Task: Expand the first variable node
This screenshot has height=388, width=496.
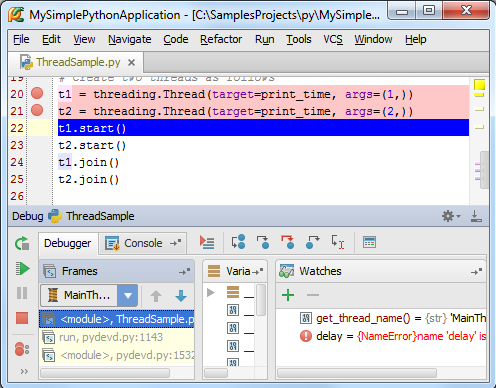Action: [x=210, y=293]
